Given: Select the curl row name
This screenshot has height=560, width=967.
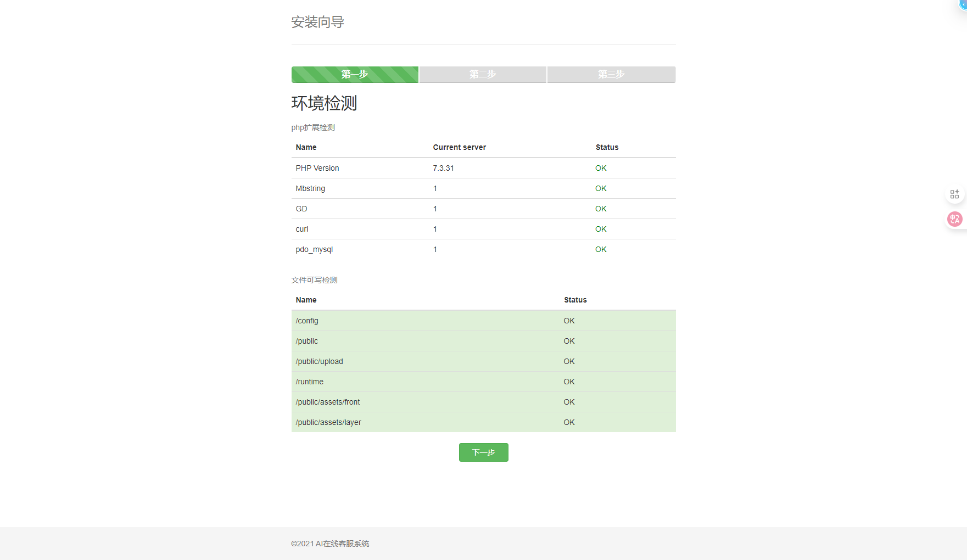Looking at the screenshot, I should coord(302,229).
